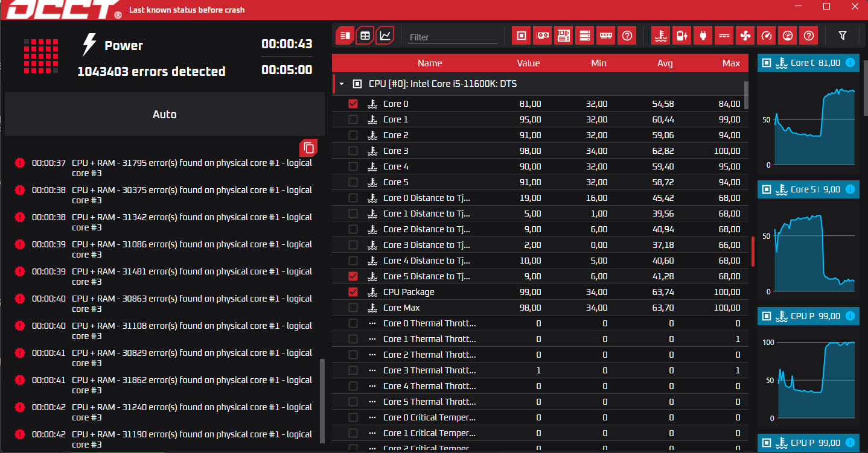Image resolution: width=868 pixels, height=453 pixels.
Task: Toggle usage load gauge filter
Action: point(787,36)
